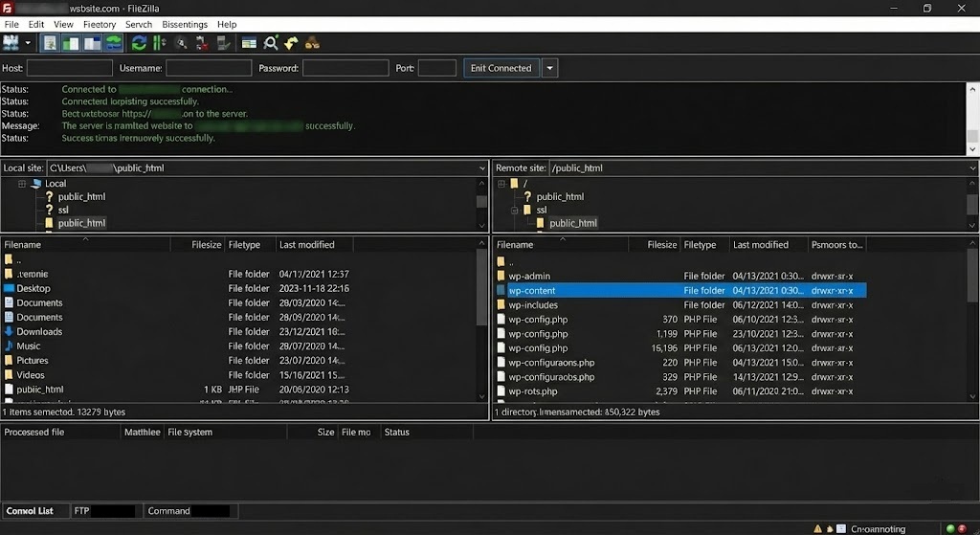Open the directory listing filters dialog
Image resolution: width=980 pixels, height=535 pixels.
point(249,42)
